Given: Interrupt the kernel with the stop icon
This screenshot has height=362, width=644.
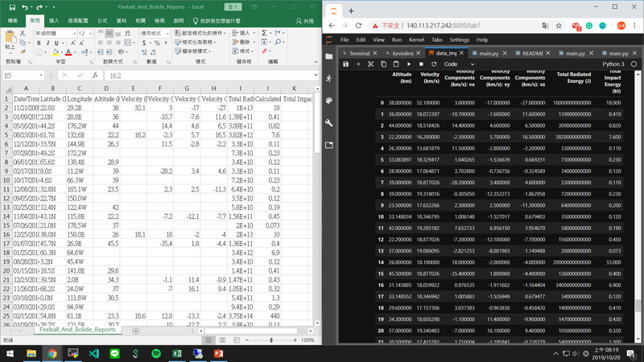Looking at the screenshot, I should click(x=421, y=64).
